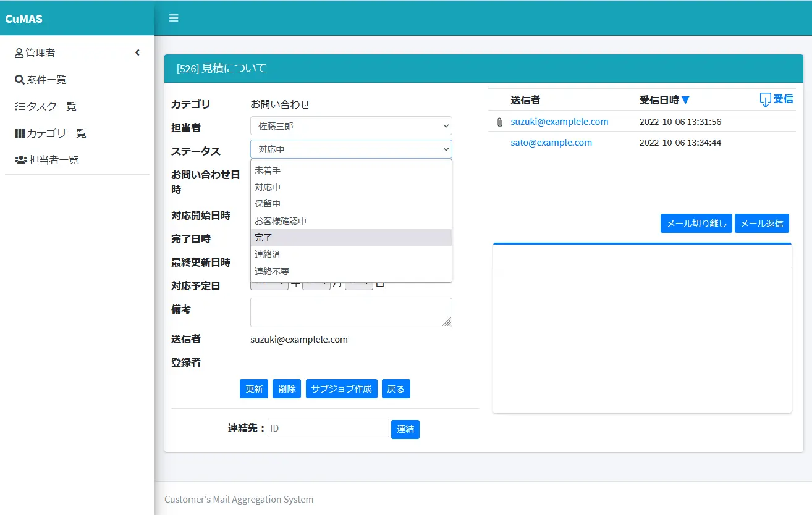
Task: Click the タスク一覧 checklist icon
Action: coord(20,106)
